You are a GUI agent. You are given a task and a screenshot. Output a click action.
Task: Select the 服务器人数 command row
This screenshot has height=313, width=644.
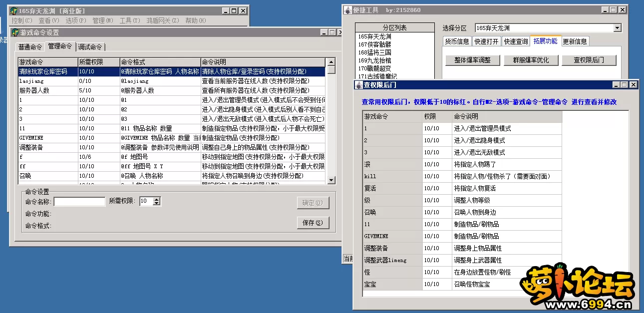click(x=172, y=90)
